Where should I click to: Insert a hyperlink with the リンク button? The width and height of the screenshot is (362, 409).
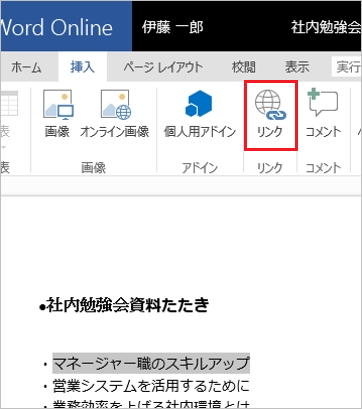click(270, 115)
